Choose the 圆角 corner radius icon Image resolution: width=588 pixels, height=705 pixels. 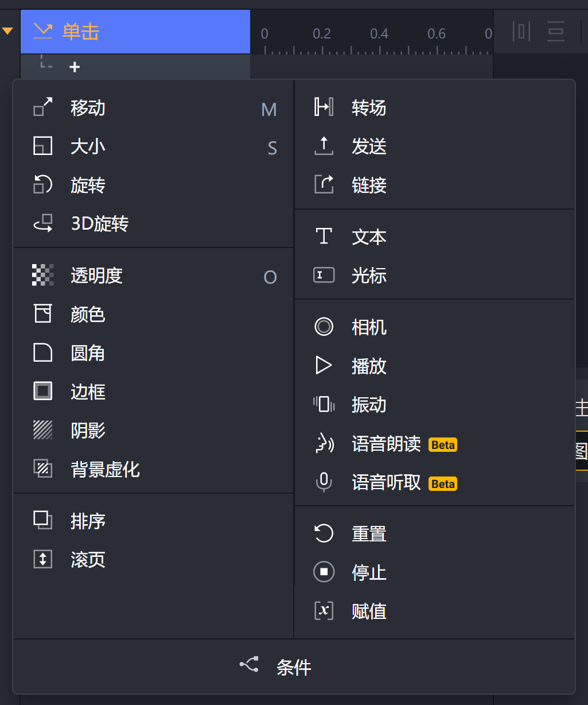click(x=43, y=352)
